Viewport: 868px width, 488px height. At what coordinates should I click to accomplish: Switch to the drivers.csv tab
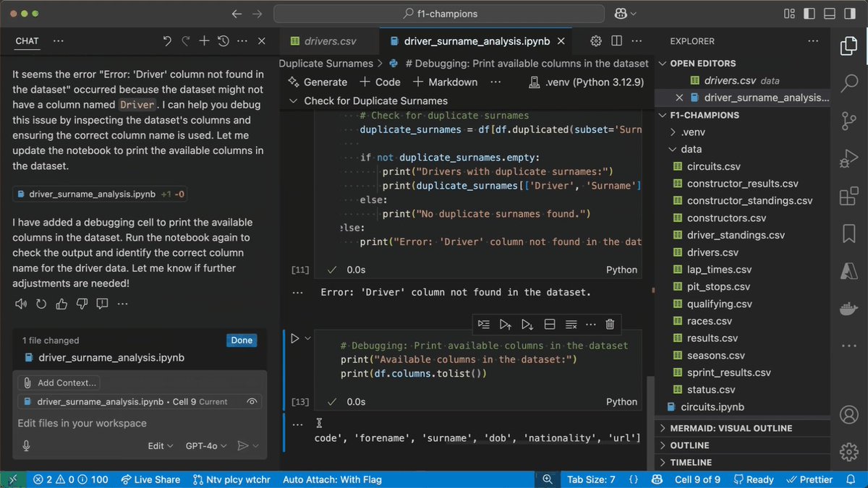pyautogui.click(x=328, y=41)
